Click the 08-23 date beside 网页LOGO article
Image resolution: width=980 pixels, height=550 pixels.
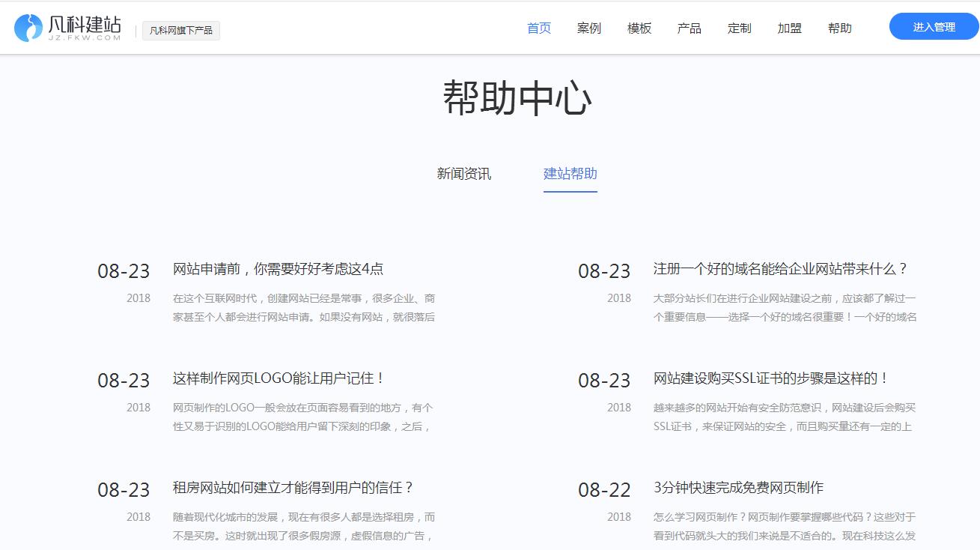tap(124, 381)
